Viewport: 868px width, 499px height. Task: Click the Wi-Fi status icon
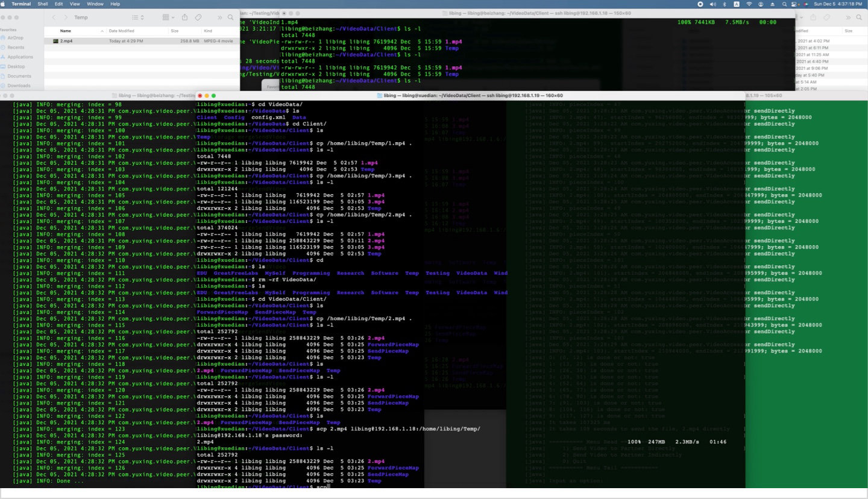pyautogui.click(x=749, y=4)
